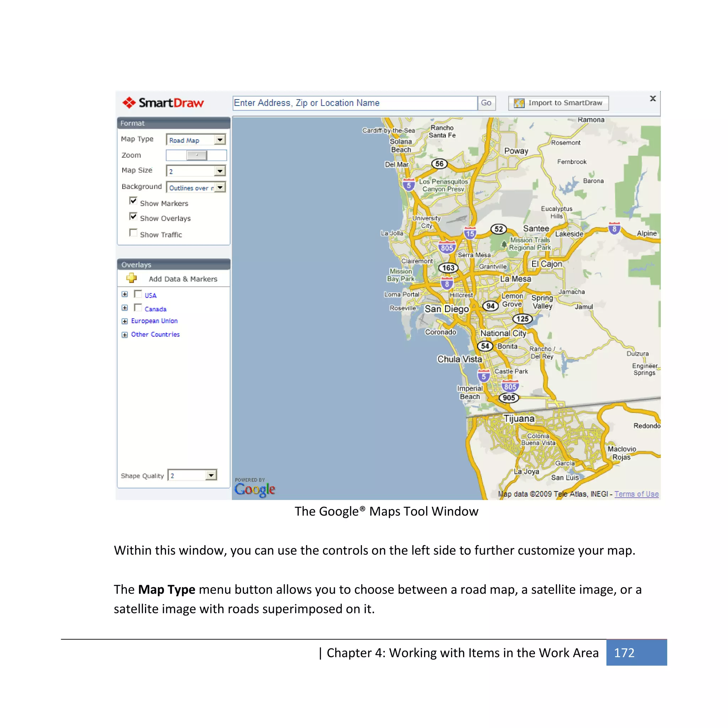Click the Route 163 marker on the map
728x728 pixels.
[x=448, y=268]
